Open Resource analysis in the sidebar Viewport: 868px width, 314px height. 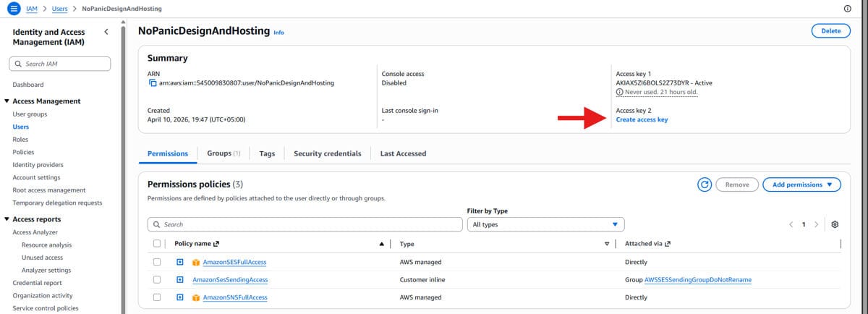point(47,245)
